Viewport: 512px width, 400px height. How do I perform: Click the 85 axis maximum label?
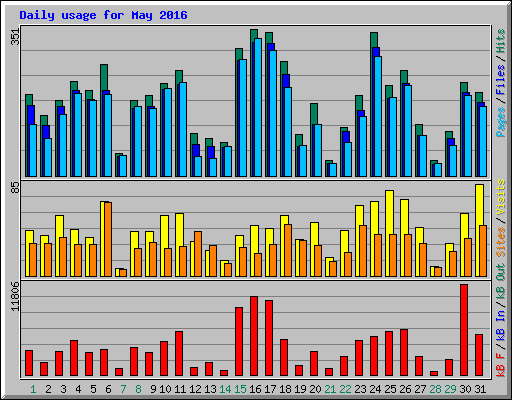[x=16, y=188]
